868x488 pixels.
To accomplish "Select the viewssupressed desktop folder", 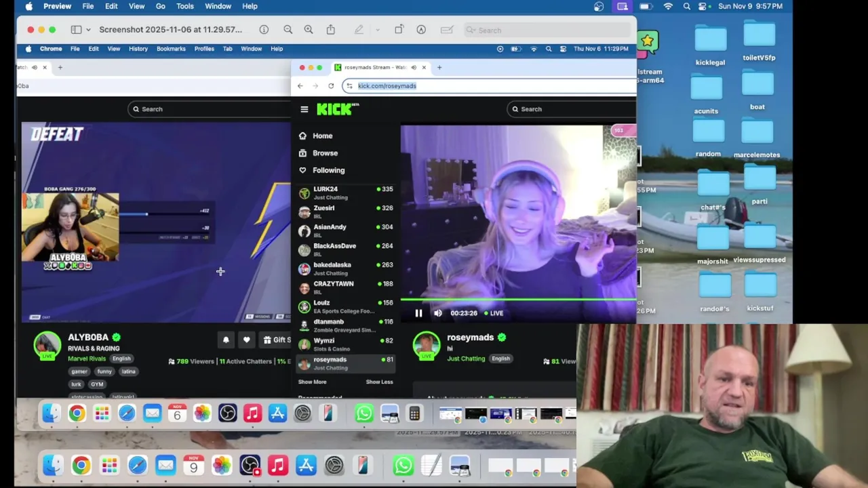I will 759,243.
